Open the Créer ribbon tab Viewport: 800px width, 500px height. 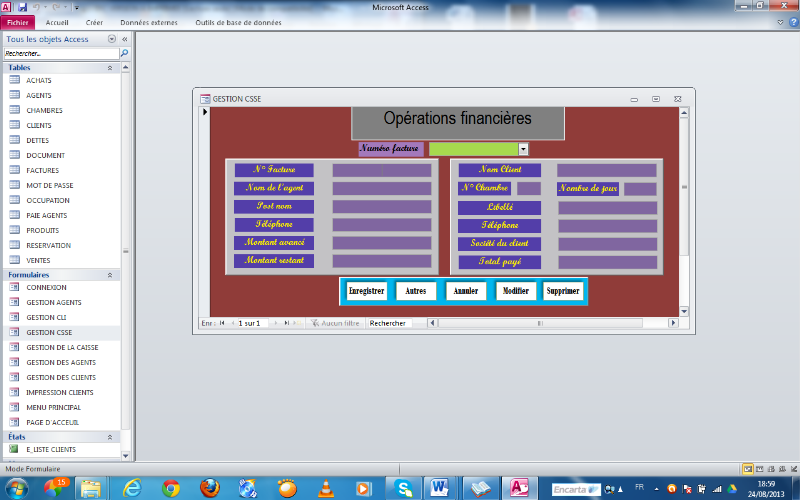pyautogui.click(x=94, y=22)
